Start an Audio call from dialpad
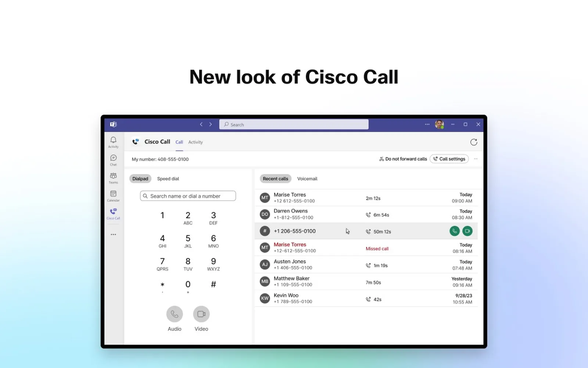Viewport: 588px width, 368px height. (175, 314)
